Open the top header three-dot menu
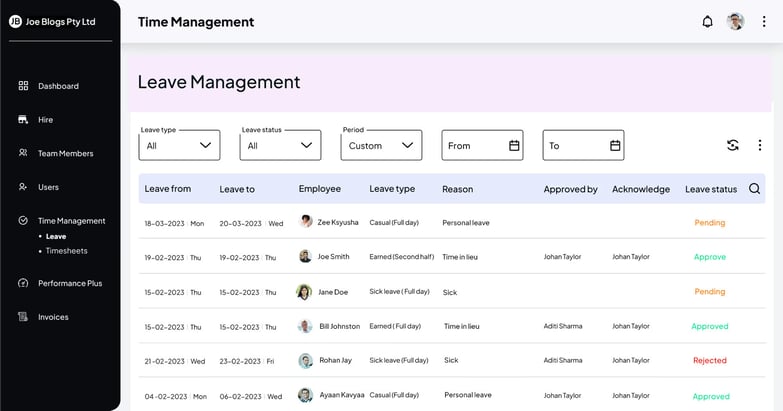This screenshot has width=783, height=411. click(764, 22)
